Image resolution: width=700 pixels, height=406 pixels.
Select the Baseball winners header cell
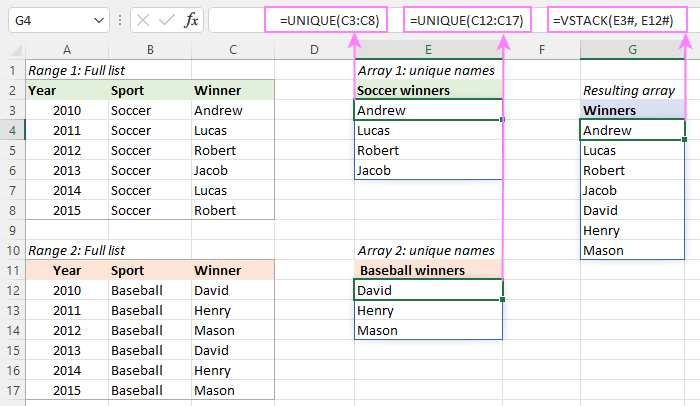click(x=428, y=271)
